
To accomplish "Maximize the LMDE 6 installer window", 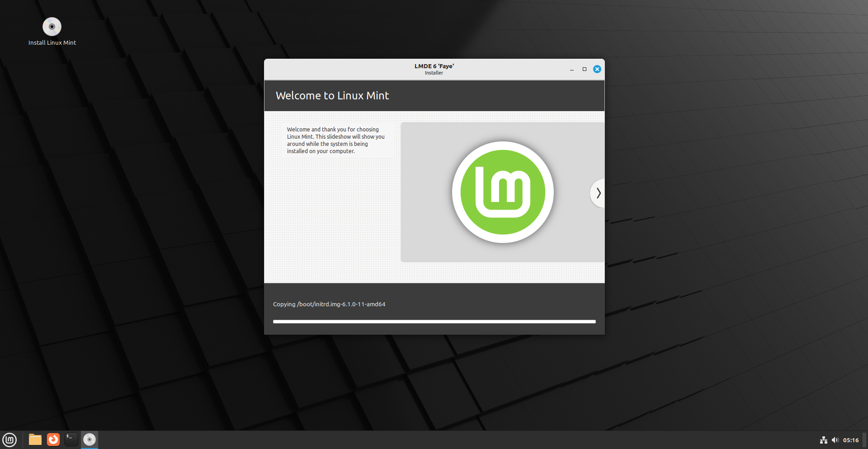I will click(585, 69).
